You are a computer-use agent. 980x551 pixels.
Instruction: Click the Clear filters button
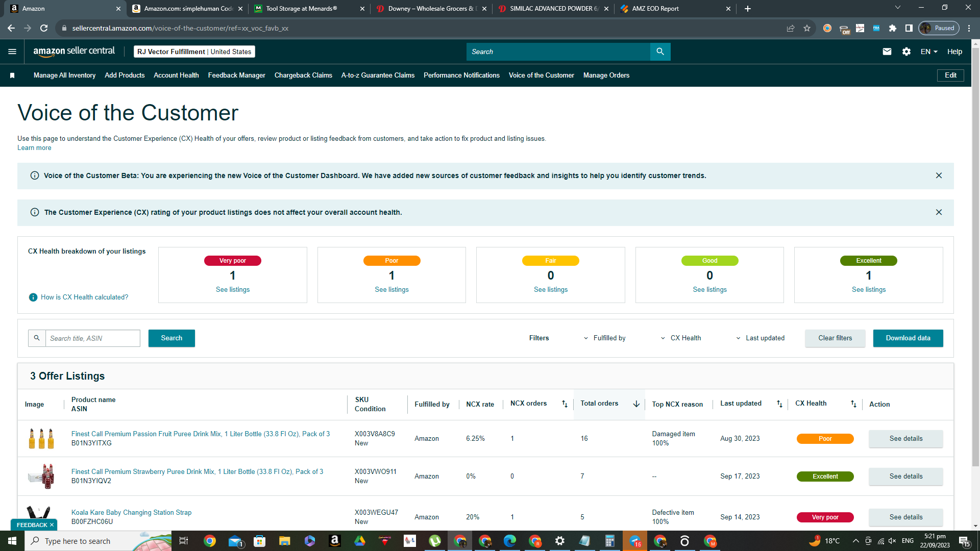pyautogui.click(x=835, y=338)
